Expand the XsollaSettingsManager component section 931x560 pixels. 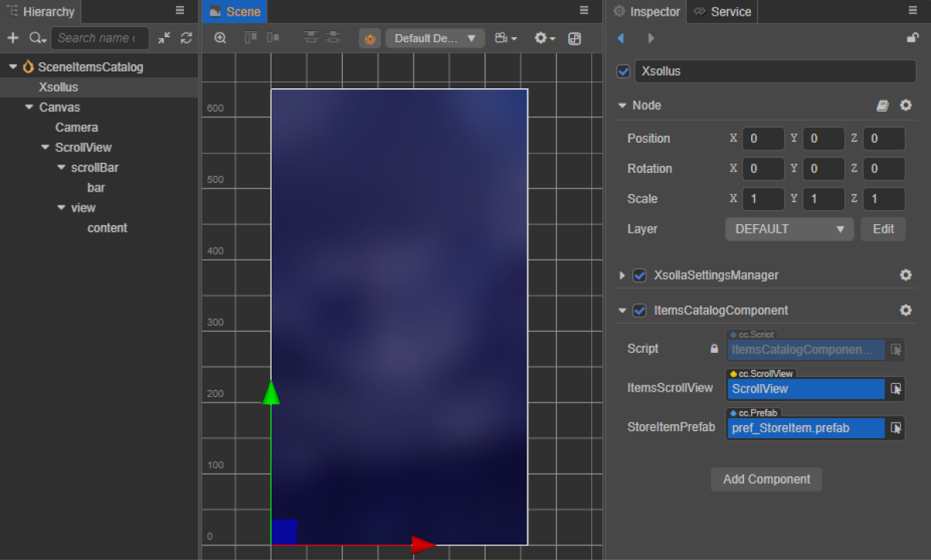[x=622, y=275]
